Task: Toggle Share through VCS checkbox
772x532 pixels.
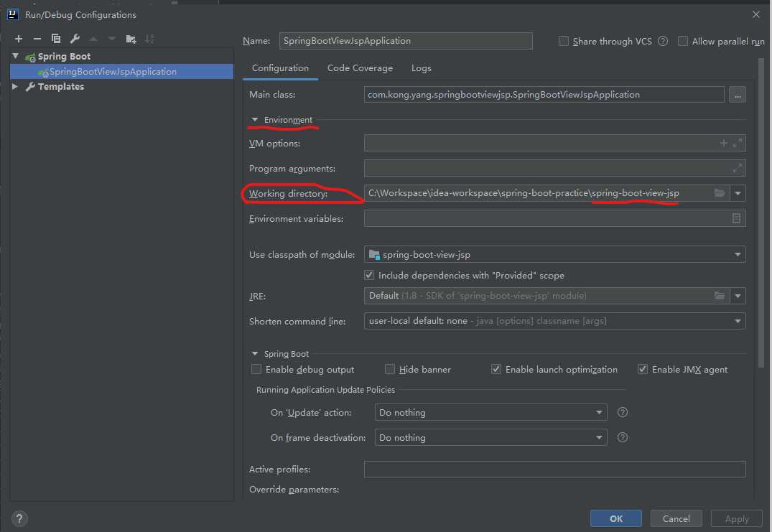Action: click(x=563, y=42)
